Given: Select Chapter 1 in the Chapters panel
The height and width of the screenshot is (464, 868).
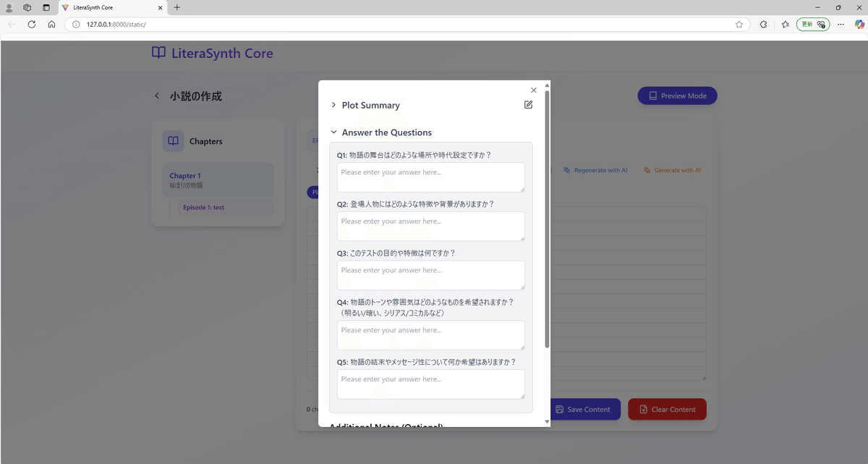Looking at the screenshot, I should coord(217,180).
